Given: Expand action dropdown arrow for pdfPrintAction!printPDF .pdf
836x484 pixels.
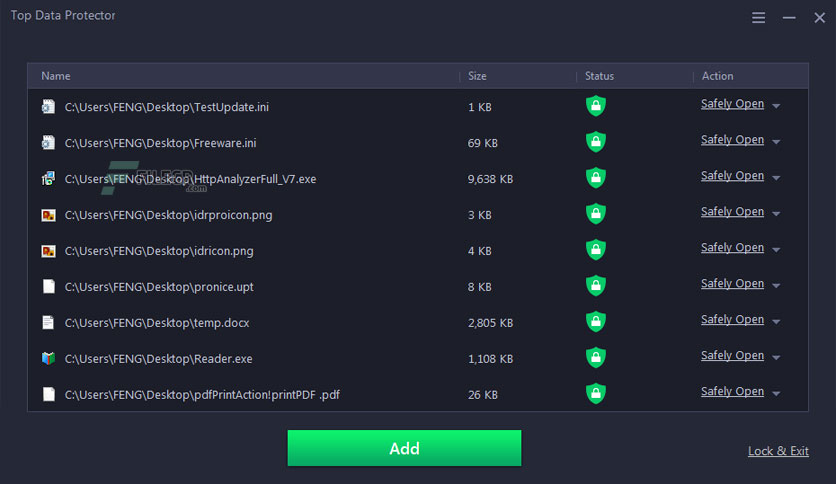Looking at the screenshot, I should [x=776, y=393].
